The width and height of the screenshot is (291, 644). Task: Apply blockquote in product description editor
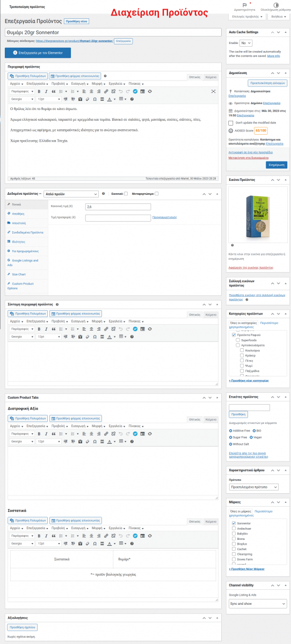(53, 91)
